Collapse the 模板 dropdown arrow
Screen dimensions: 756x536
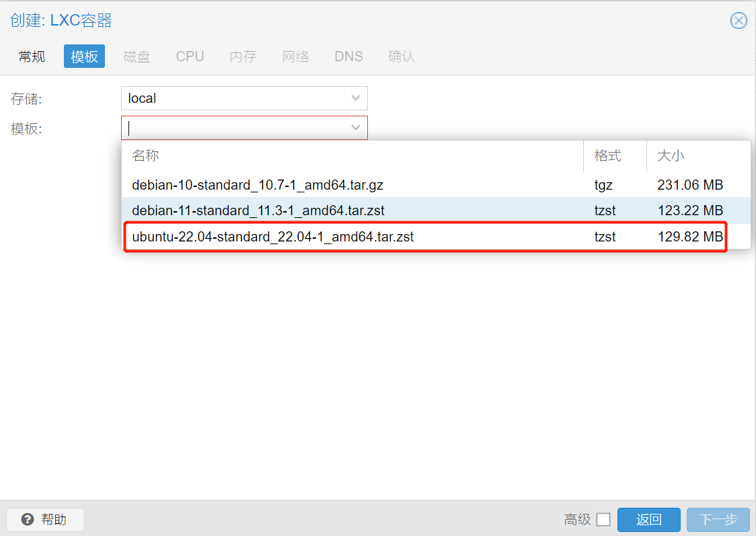(356, 128)
